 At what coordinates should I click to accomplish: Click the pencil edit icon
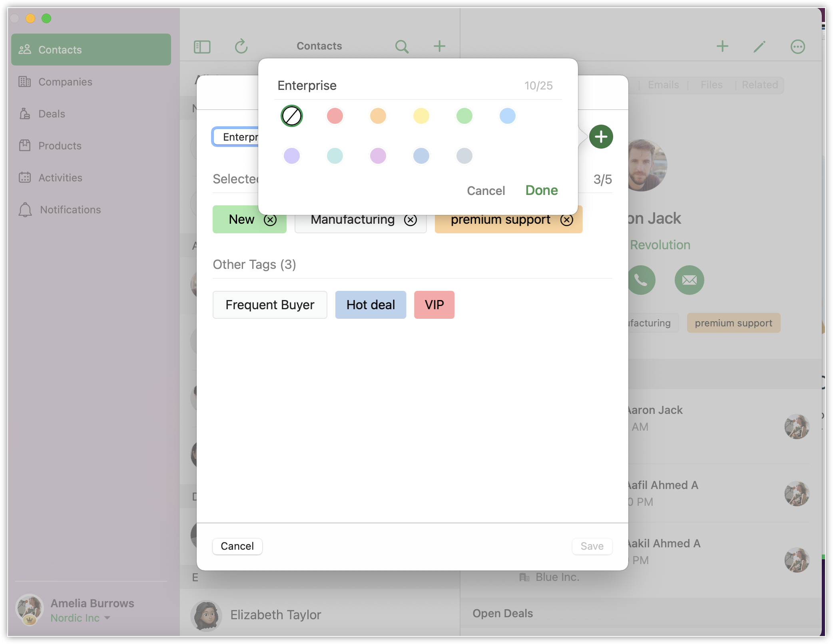click(x=759, y=47)
